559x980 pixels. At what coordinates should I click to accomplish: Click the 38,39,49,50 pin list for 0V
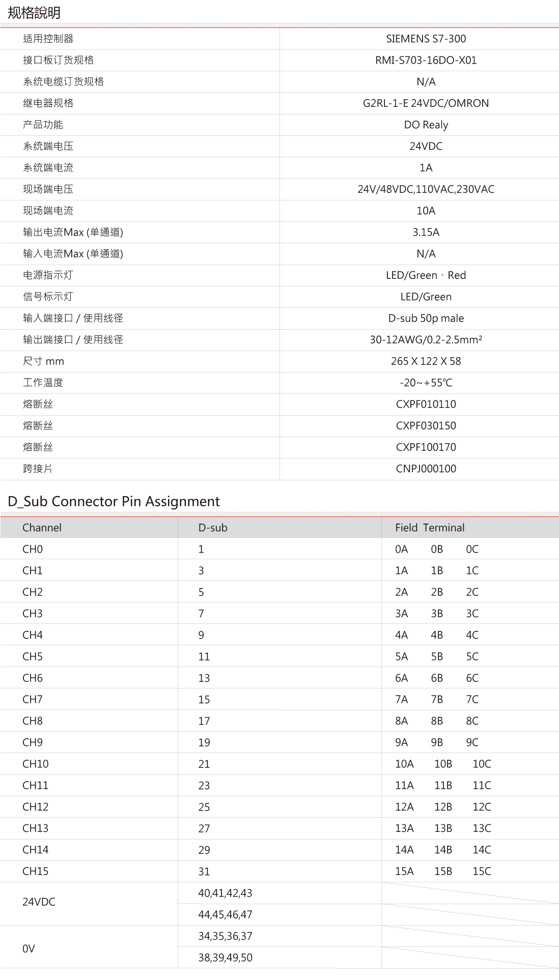[x=225, y=958]
